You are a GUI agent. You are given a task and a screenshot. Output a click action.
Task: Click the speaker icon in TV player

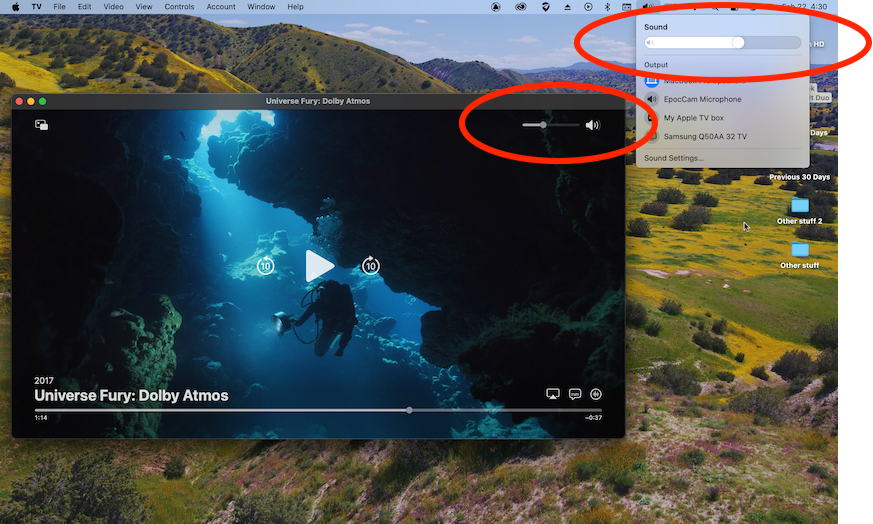(x=592, y=125)
